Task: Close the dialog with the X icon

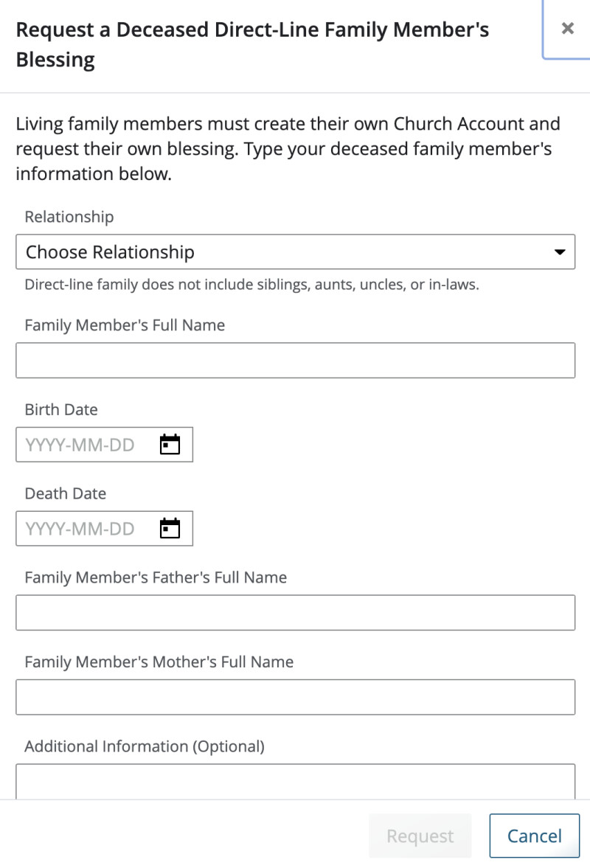Action: click(x=567, y=29)
